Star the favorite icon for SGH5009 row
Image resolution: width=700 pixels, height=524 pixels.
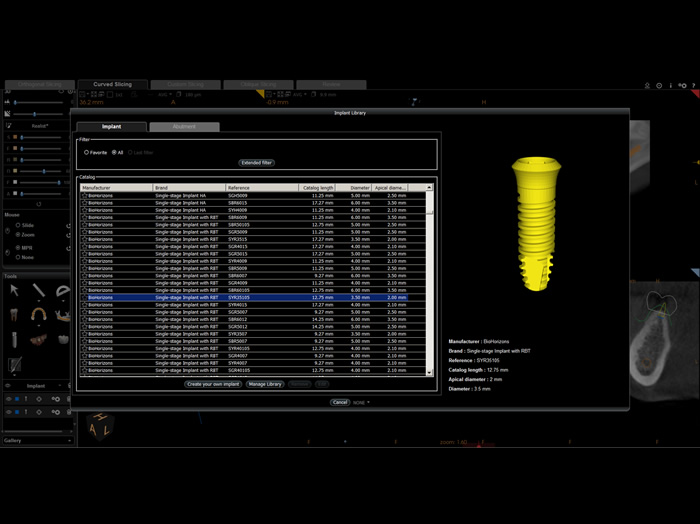[x=84, y=195]
